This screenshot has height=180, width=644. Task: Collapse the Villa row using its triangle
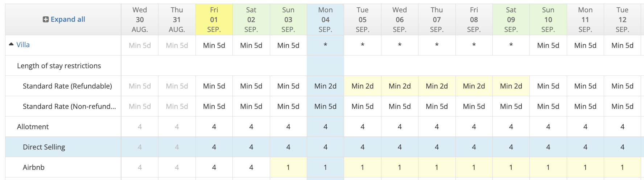coord(11,44)
